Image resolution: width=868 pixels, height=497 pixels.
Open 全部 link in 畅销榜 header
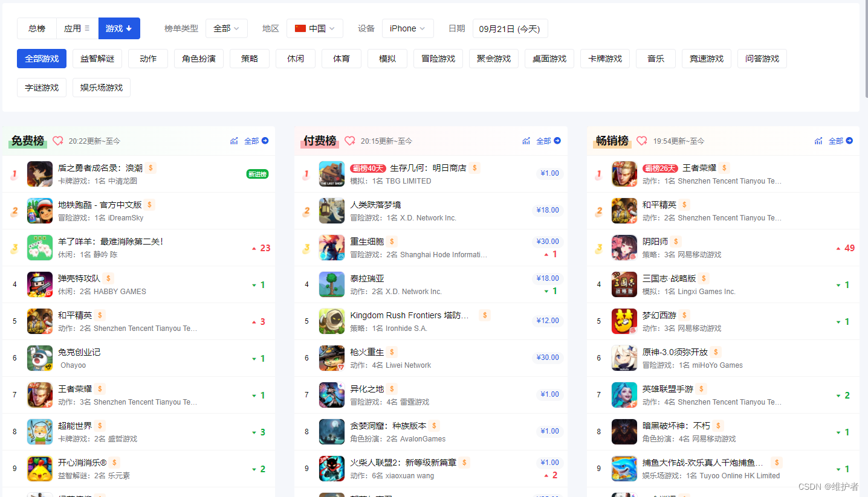pyautogui.click(x=841, y=141)
